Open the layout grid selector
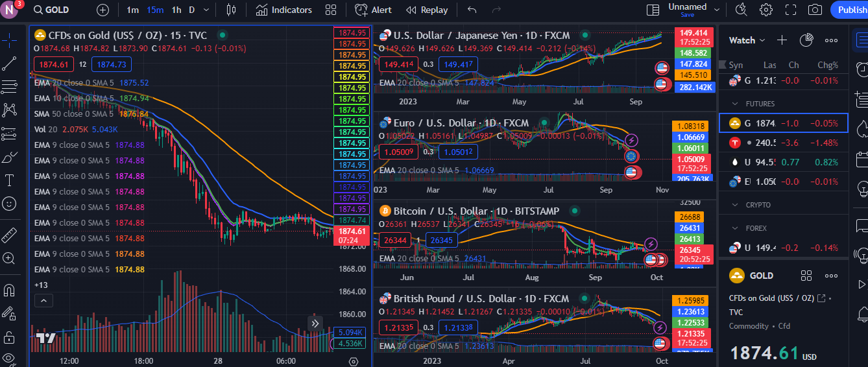Screen dimensions: 868x367 [x=331, y=10]
